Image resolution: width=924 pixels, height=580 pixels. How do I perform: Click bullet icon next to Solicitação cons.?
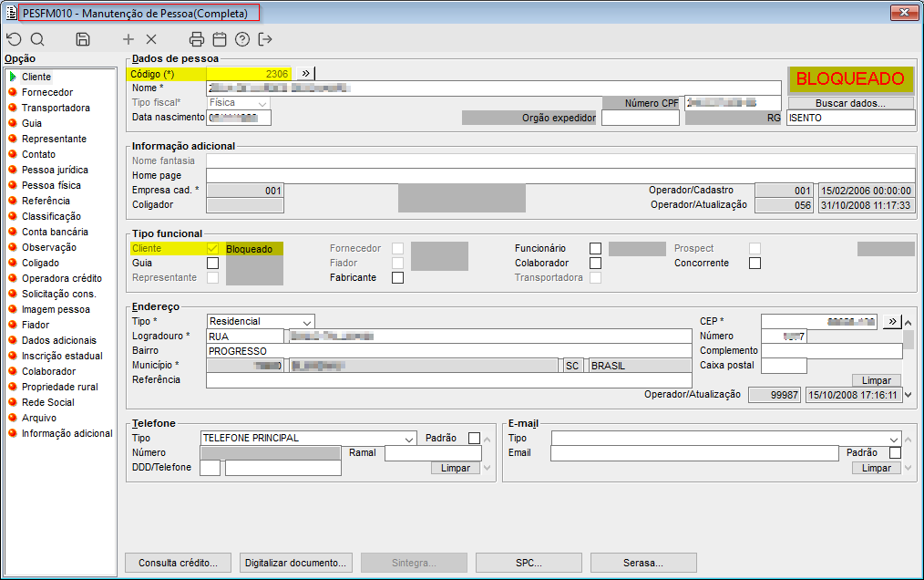pyautogui.click(x=13, y=294)
